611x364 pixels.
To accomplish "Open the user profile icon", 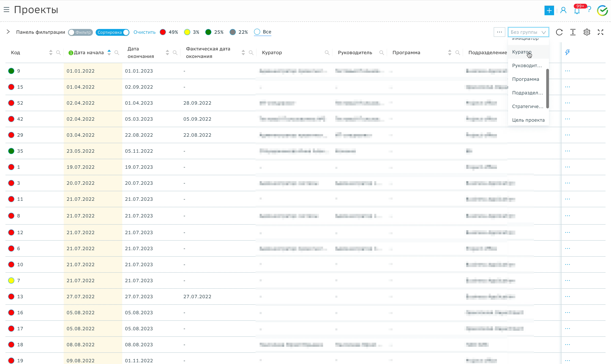I will [x=563, y=10].
